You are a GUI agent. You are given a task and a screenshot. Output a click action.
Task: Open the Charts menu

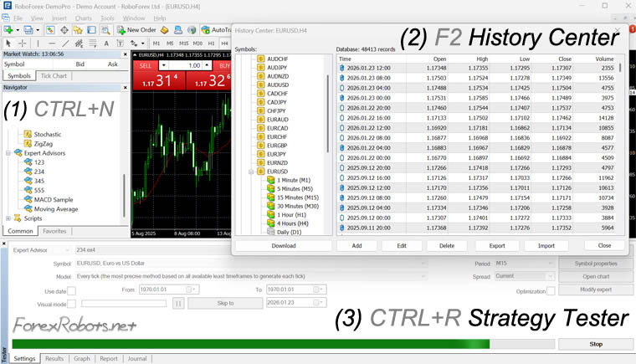(84, 18)
